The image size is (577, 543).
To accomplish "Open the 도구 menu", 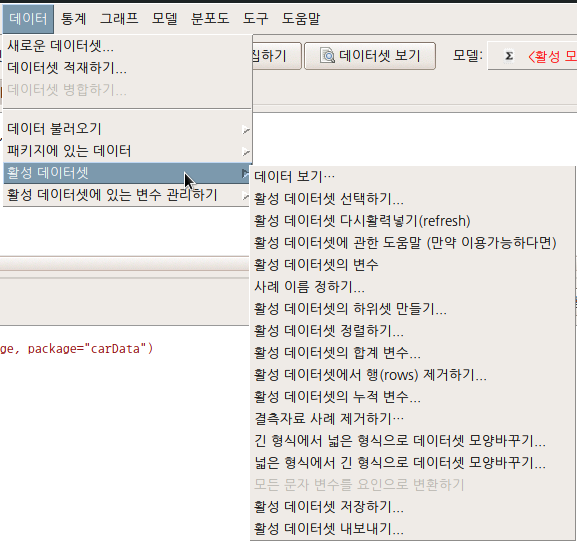I will (x=255, y=19).
